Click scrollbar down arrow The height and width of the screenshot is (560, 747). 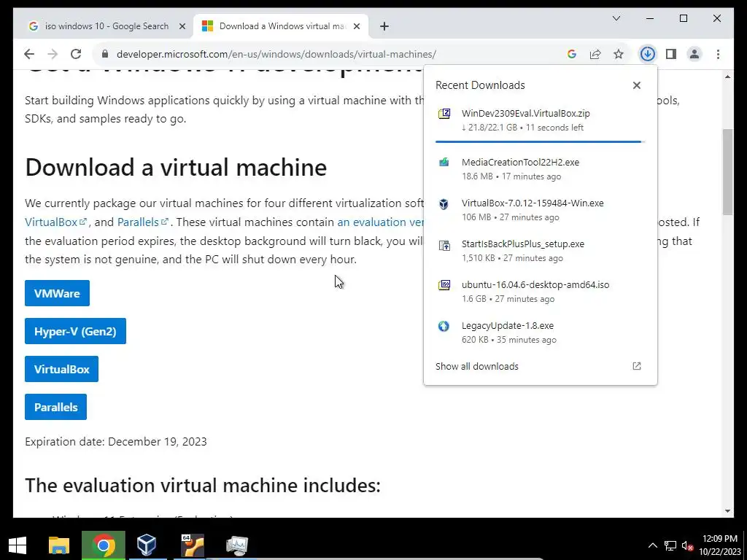(x=727, y=511)
